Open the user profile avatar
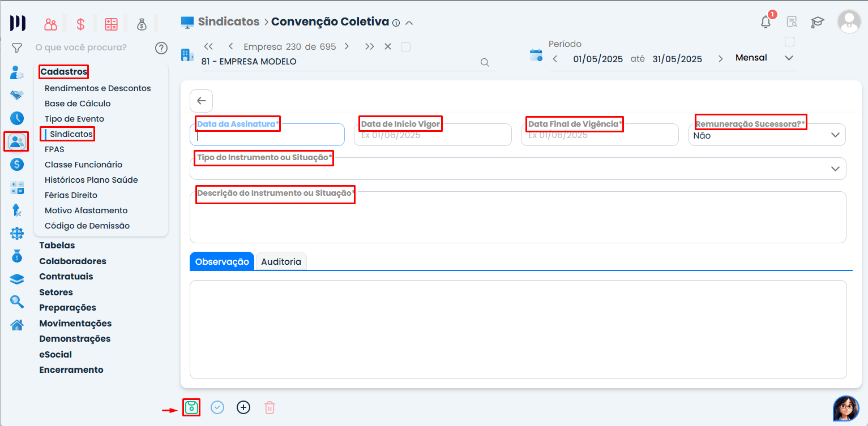This screenshot has width=868, height=426. tap(849, 21)
